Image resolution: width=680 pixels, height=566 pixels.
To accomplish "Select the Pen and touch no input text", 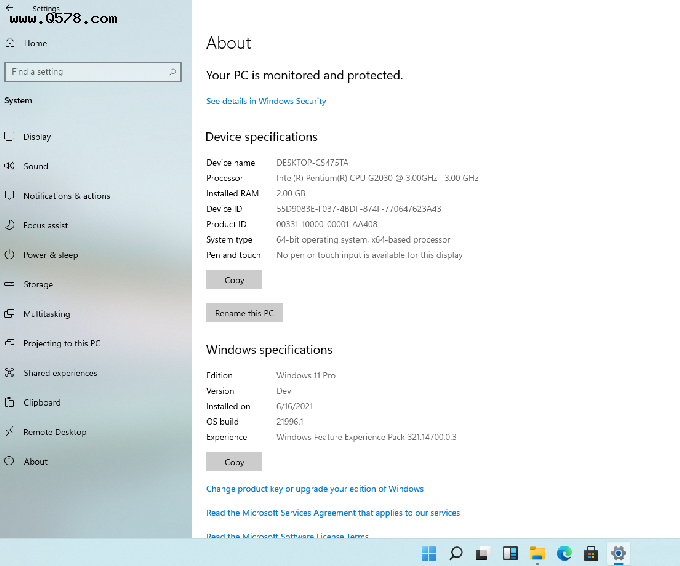I will (x=369, y=255).
